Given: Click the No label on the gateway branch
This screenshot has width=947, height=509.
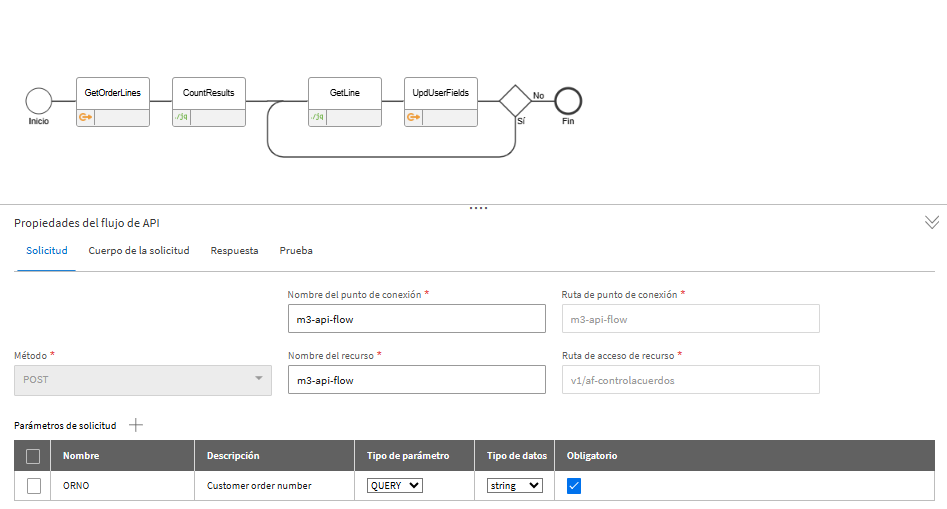Looking at the screenshot, I should coord(538,95).
